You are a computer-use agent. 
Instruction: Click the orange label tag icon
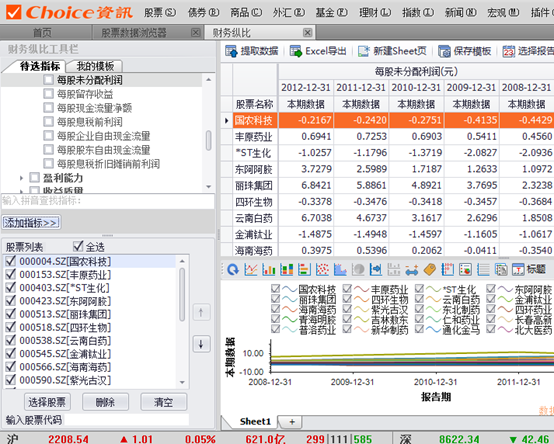430,270
